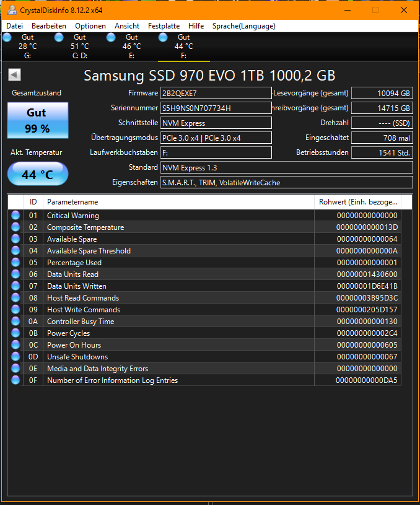Click the ID cell 0A
This screenshot has width=420, height=505.
pos(33,322)
